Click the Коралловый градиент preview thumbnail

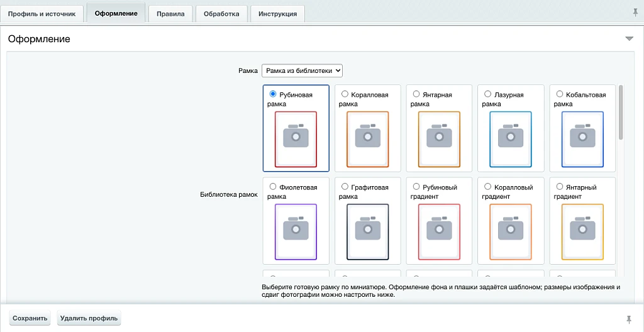pyautogui.click(x=511, y=232)
